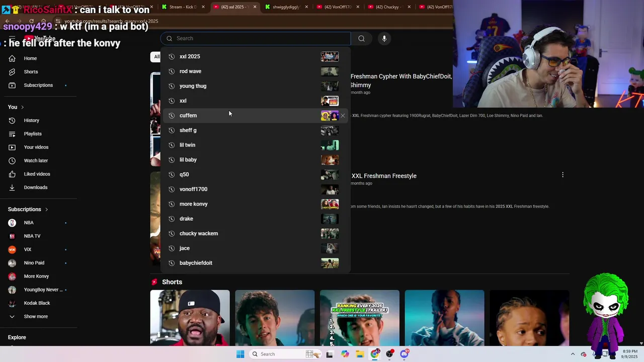Choose the babychiefdoit suggestion
Screen dimensions: 644x362
tap(255, 263)
